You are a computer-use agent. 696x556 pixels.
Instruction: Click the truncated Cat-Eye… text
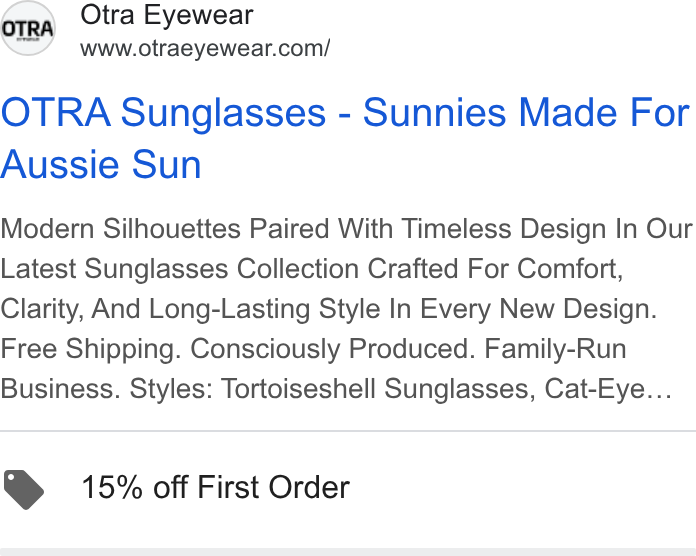click(608, 389)
